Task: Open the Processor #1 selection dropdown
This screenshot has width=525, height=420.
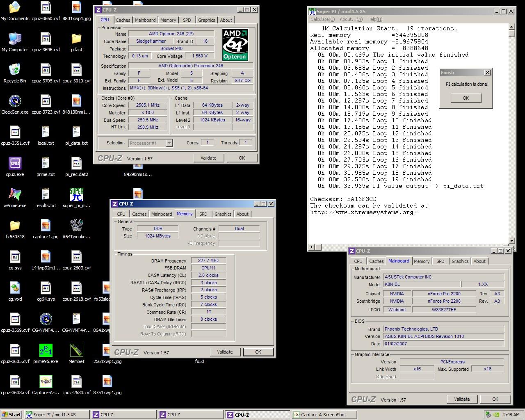Action: click(169, 143)
